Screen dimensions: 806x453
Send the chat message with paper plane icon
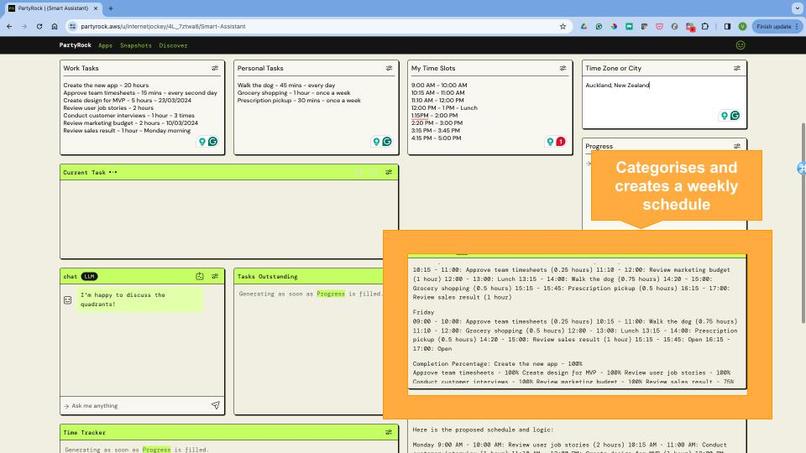click(215, 406)
